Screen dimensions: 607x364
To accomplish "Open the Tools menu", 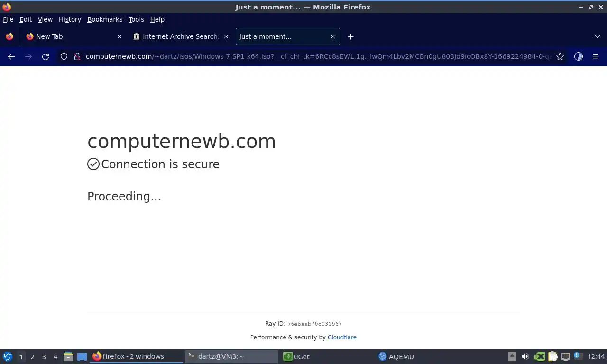I will tap(136, 19).
